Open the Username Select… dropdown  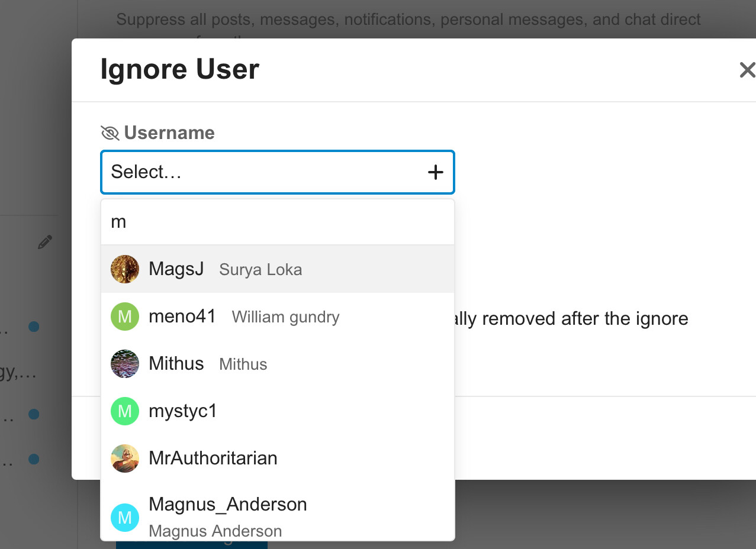tap(266, 172)
